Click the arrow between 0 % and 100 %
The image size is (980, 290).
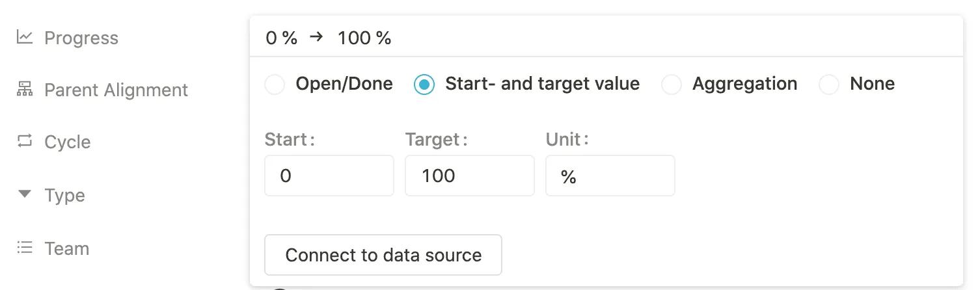tap(317, 38)
